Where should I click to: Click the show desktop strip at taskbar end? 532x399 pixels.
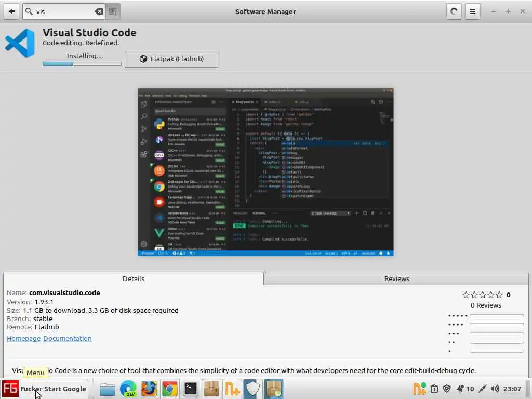point(528,389)
